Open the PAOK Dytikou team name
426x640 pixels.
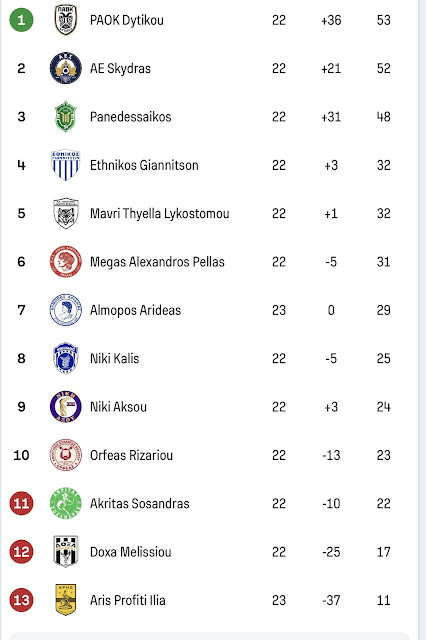(x=127, y=20)
